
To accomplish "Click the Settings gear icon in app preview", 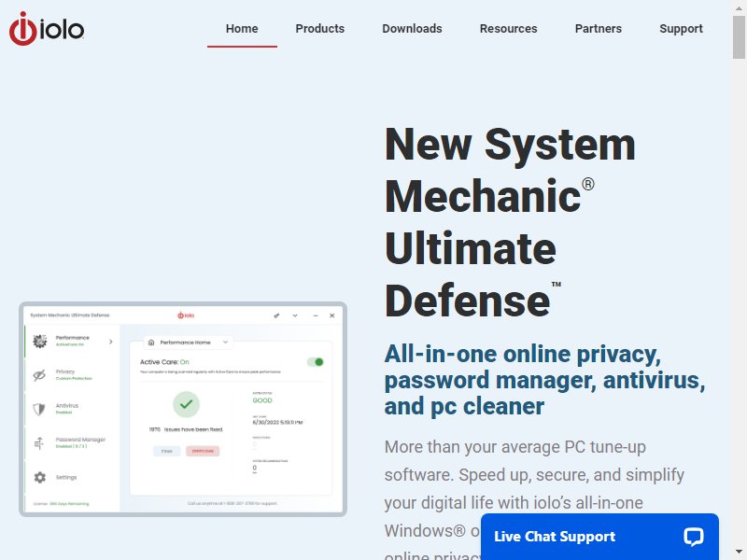I will (40, 477).
